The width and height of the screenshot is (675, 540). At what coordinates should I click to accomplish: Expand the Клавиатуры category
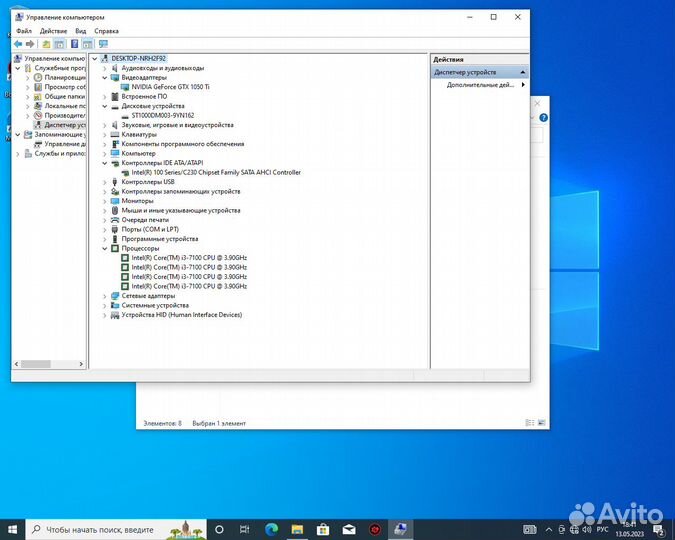[x=104, y=134]
